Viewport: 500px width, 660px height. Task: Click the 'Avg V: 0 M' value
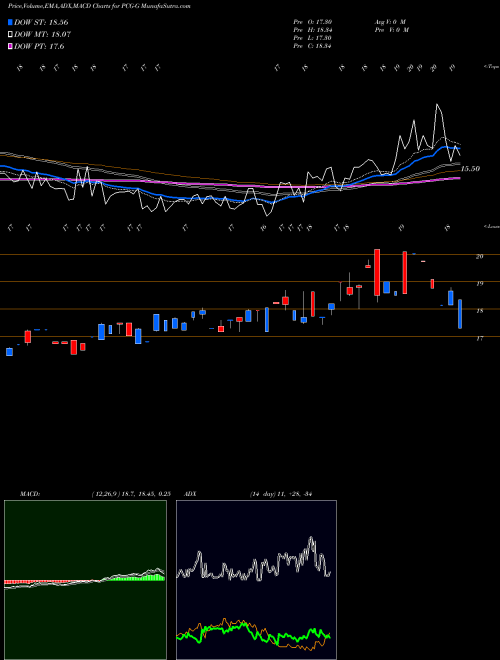pyautogui.click(x=390, y=22)
